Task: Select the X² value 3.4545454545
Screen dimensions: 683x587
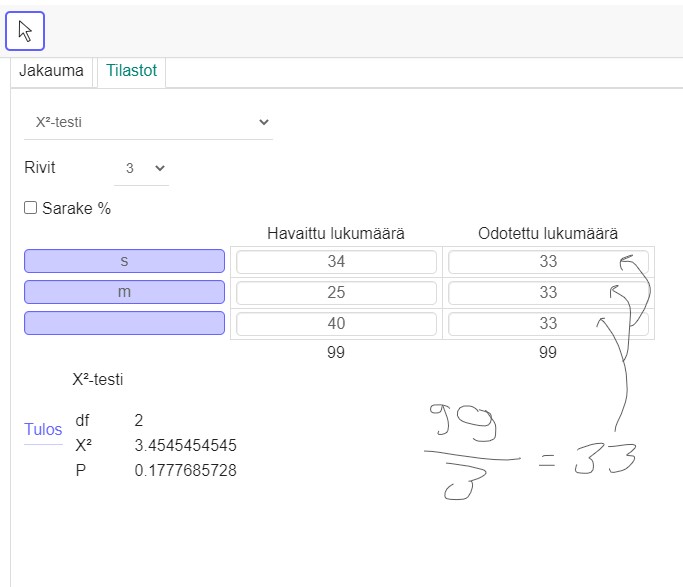Action: coord(185,445)
